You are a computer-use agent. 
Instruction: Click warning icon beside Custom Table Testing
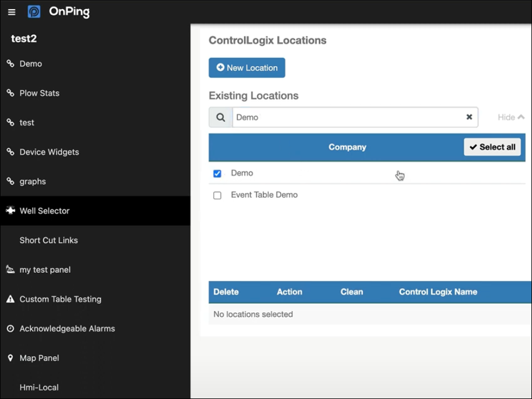tap(10, 299)
